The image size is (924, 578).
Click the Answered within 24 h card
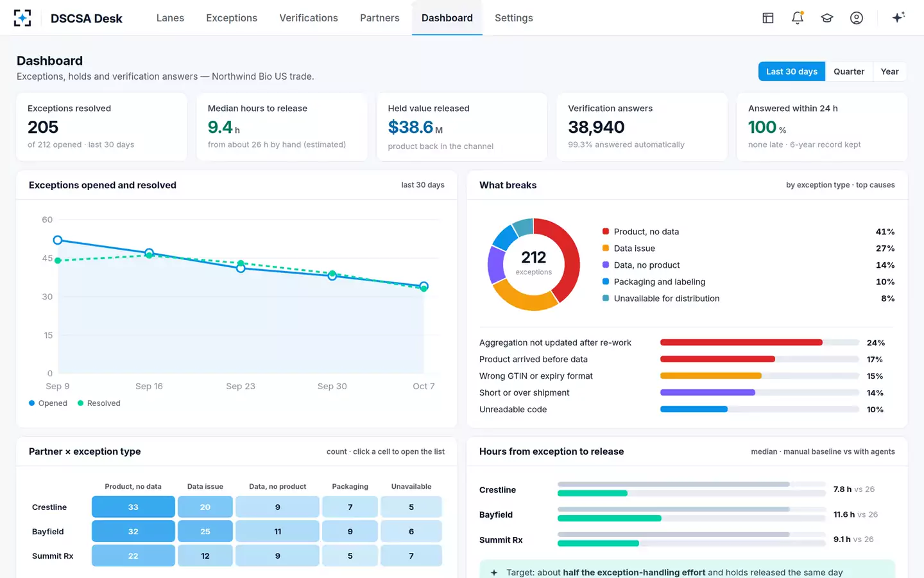click(x=822, y=127)
